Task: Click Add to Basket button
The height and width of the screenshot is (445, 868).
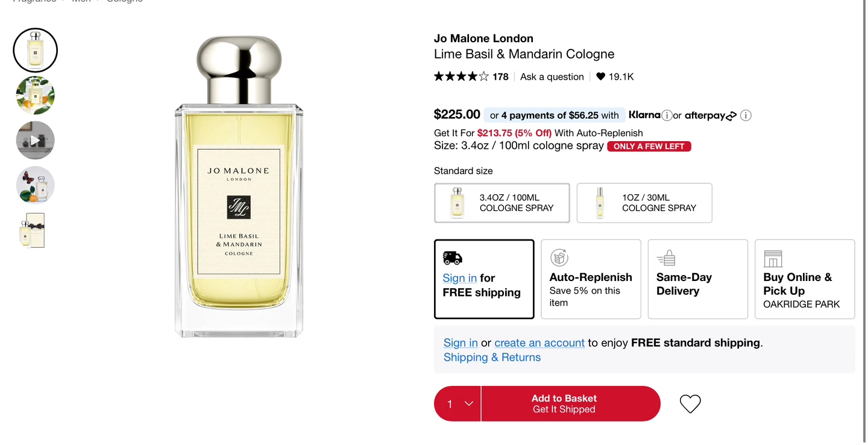Action: click(571, 403)
